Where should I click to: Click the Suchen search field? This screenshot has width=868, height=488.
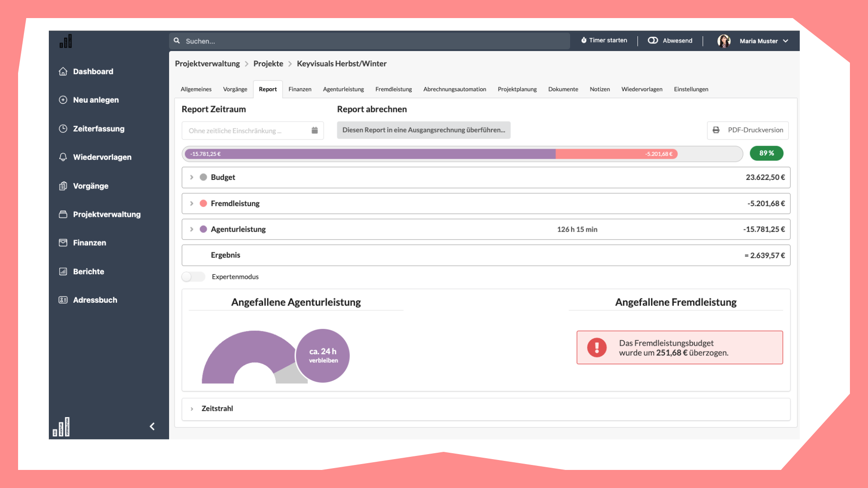tap(369, 41)
